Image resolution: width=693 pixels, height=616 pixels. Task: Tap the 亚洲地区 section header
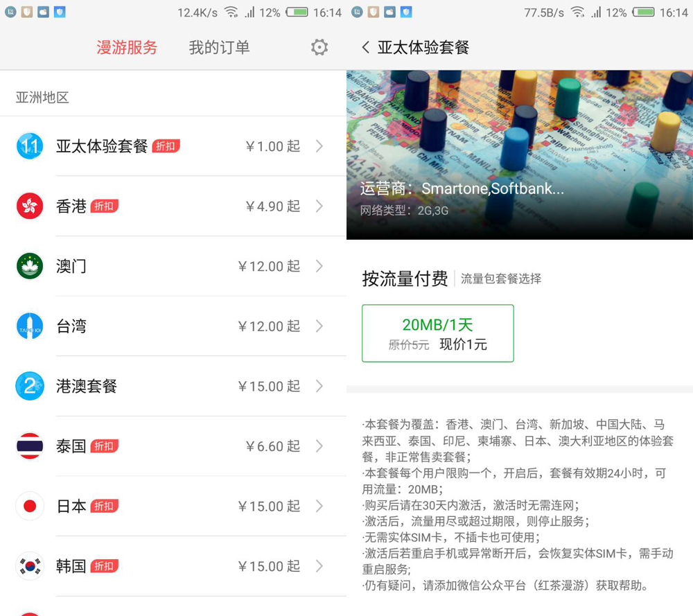(x=42, y=97)
